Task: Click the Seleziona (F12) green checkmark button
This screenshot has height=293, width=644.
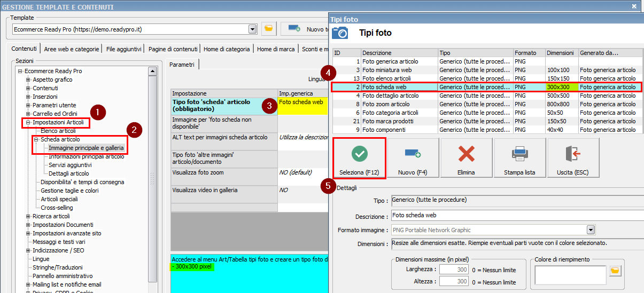Action: pyautogui.click(x=359, y=159)
